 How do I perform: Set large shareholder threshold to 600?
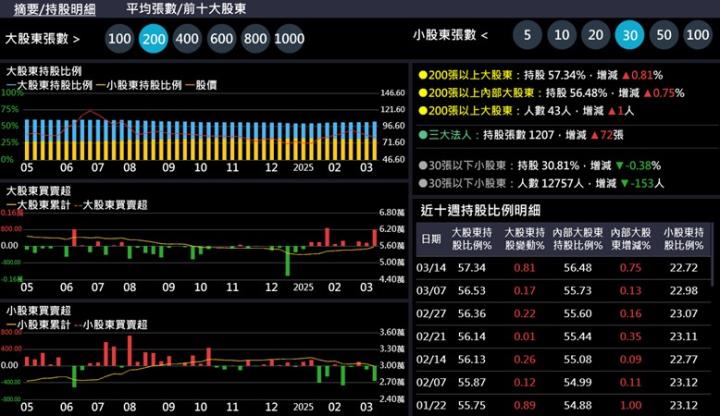point(221,39)
